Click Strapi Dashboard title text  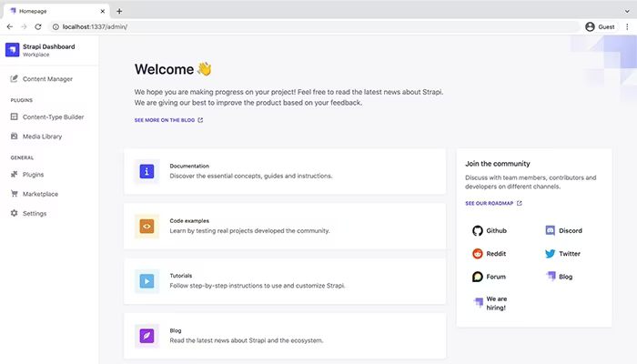click(49, 46)
